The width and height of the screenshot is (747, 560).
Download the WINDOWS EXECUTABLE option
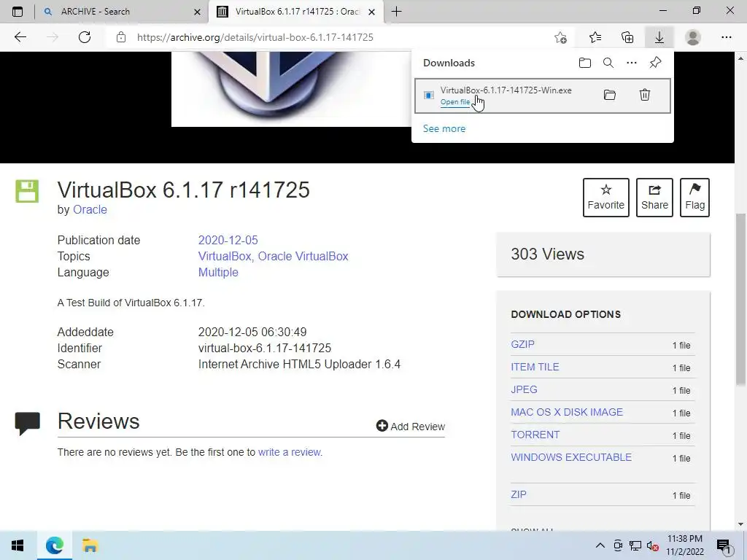tap(571, 457)
